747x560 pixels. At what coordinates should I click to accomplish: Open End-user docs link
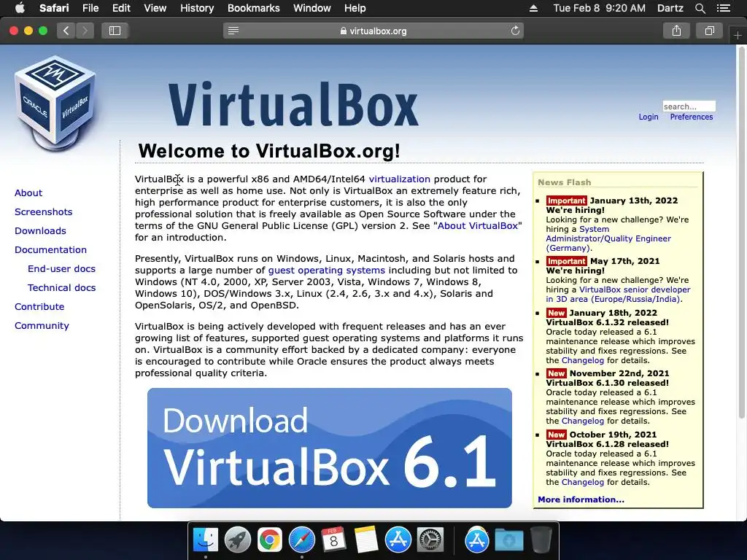point(61,268)
